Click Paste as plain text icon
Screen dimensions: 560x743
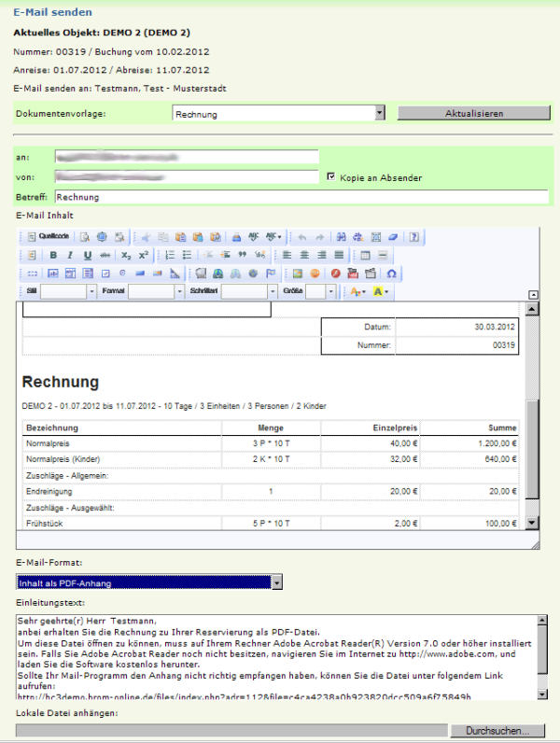tap(198, 237)
